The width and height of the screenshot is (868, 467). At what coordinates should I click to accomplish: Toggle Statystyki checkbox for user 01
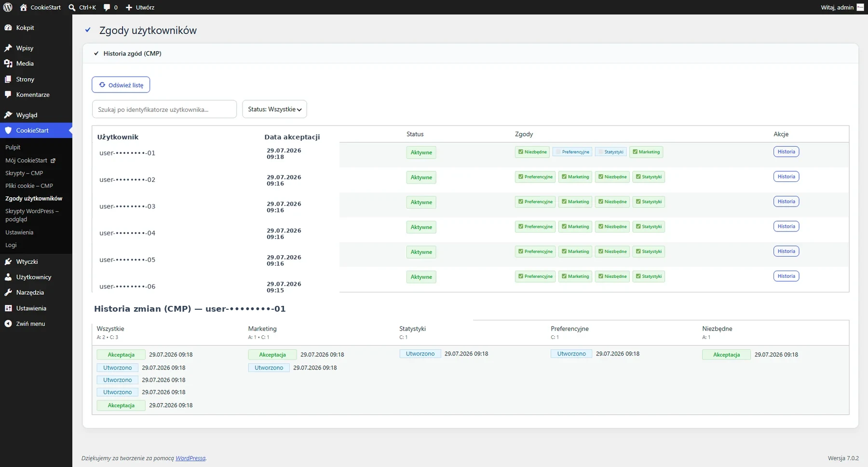click(600, 152)
